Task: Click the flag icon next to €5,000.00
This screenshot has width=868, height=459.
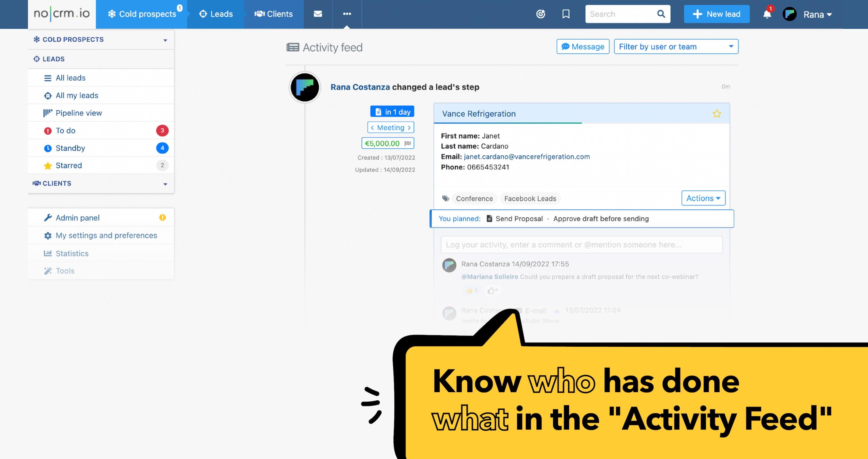Action: pos(408,143)
